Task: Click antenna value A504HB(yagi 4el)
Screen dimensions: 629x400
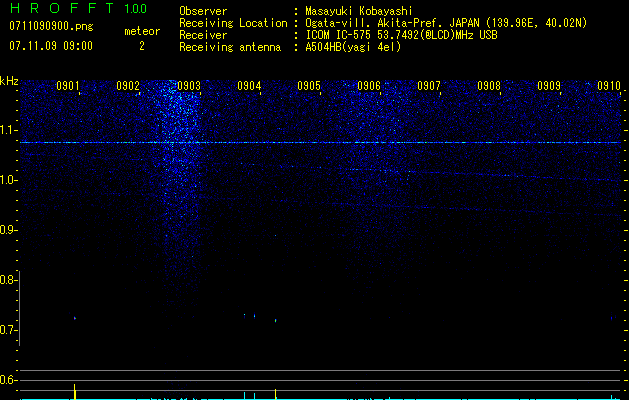Action: pyautogui.click(x=353, y=47)
